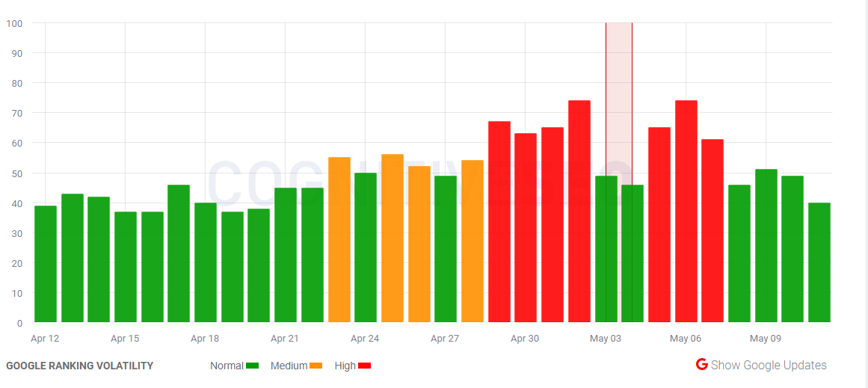The height and width of the screenshot is (388, 868).
Task: Toggle the Normal legend label
Action: (227, 366)
